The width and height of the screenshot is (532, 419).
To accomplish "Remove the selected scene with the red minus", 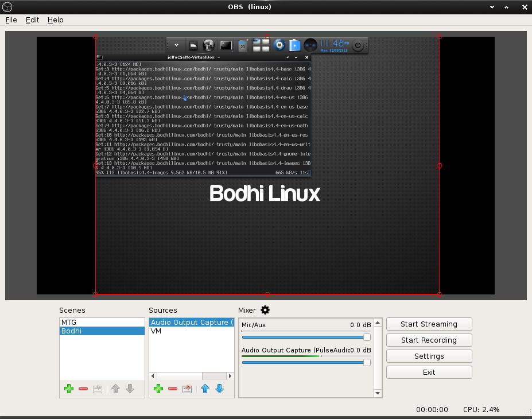I will [x=83, y=389].
